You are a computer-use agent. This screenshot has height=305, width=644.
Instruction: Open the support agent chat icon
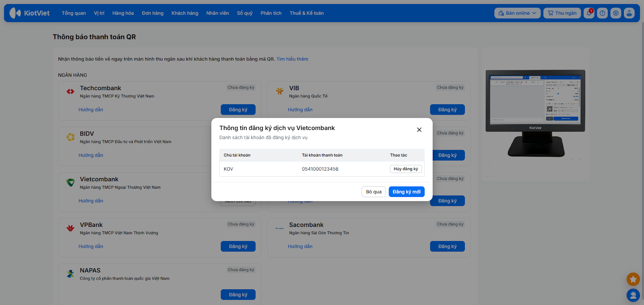click(633, 295)
